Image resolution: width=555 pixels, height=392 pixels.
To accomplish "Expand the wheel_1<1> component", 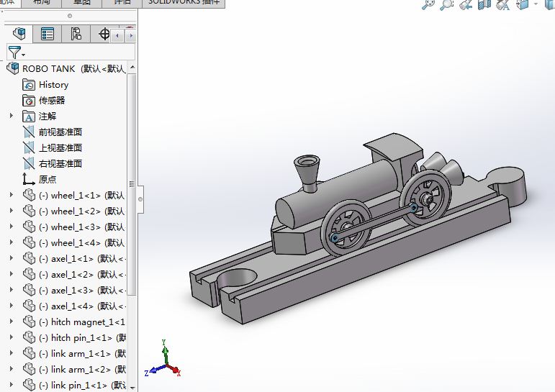I will [12, 195].
